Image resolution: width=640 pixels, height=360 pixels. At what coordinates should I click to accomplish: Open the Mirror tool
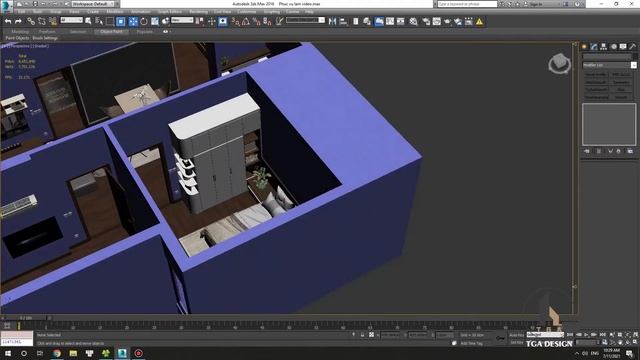click(x=333, y=21)
